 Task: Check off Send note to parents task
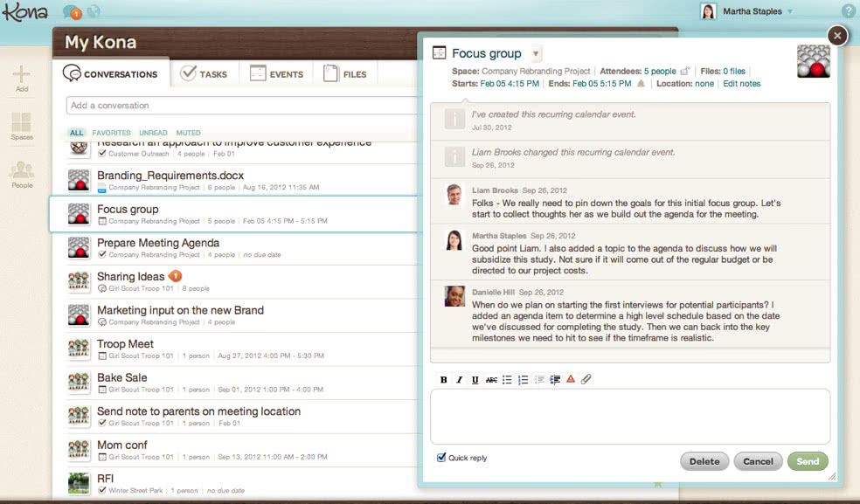102,423
